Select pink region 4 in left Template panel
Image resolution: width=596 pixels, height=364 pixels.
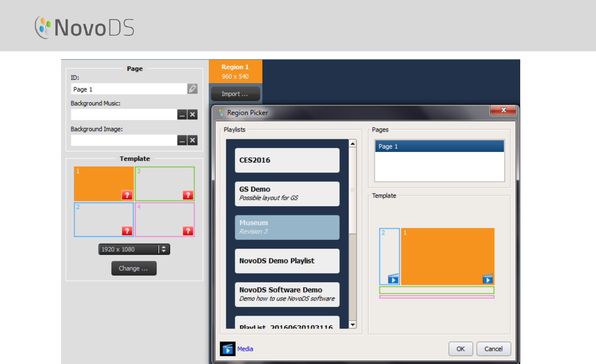point(165,219)
